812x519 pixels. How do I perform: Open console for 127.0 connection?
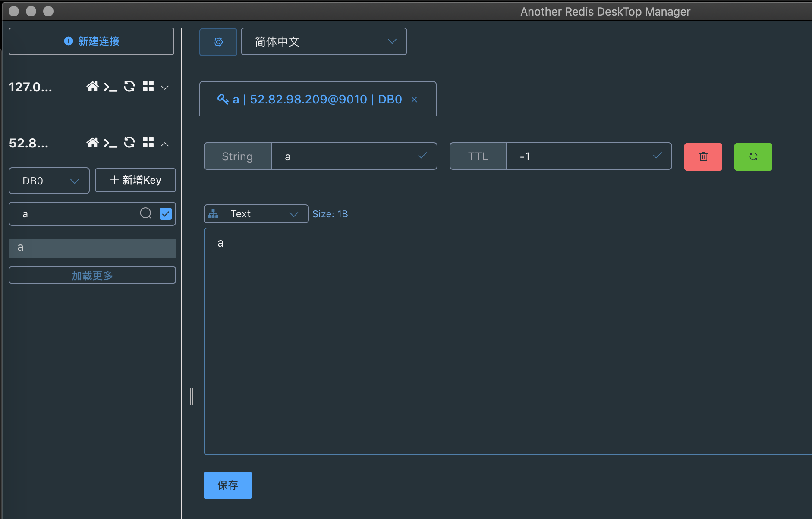click(110, 87)
